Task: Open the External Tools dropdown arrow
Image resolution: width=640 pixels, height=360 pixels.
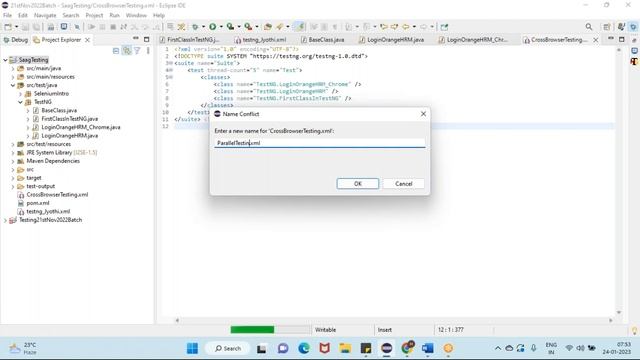Action: coord(257,27)
